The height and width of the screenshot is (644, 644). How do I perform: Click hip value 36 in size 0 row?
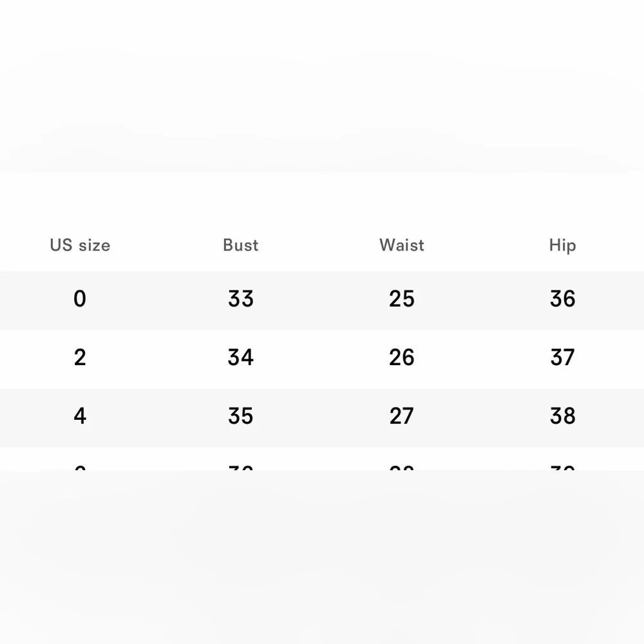(x=562, y=299)
